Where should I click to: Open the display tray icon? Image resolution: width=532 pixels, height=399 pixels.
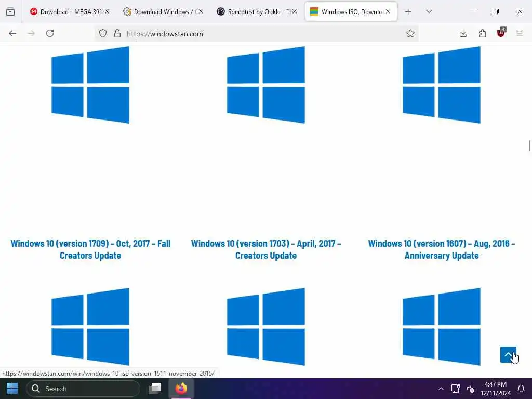click(x=455, y=389)
